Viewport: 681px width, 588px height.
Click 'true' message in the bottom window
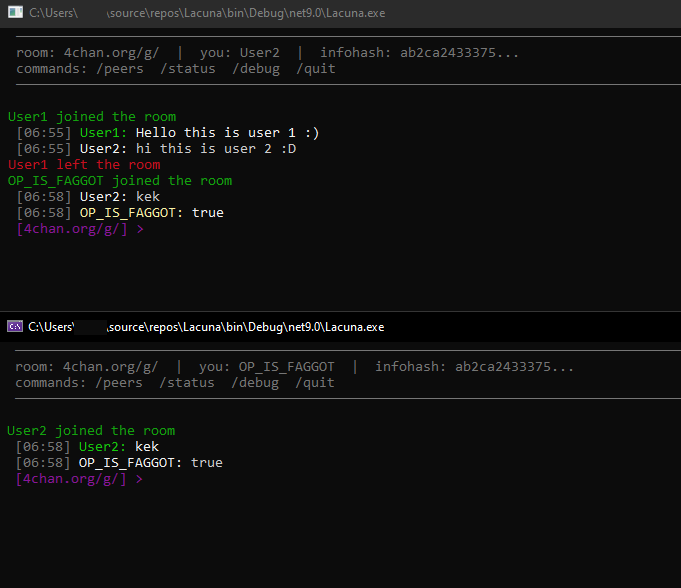pyautogui.click(x=207, y=463)
